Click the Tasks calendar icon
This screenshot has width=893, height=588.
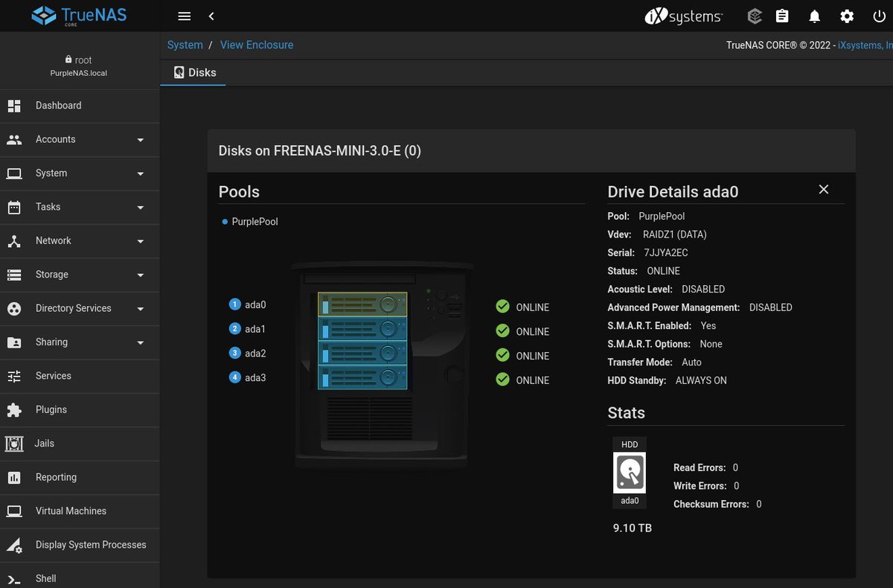point(14,207)
